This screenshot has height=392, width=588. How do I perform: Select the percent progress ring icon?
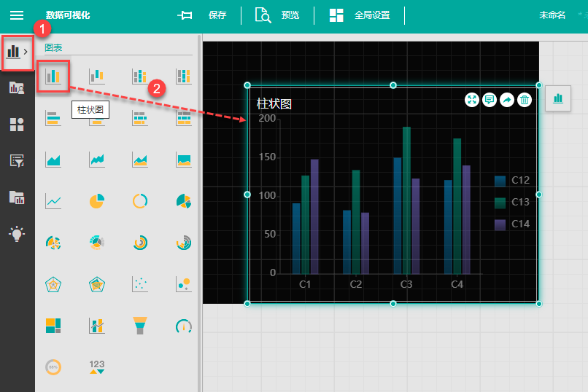tap(53, 367)
